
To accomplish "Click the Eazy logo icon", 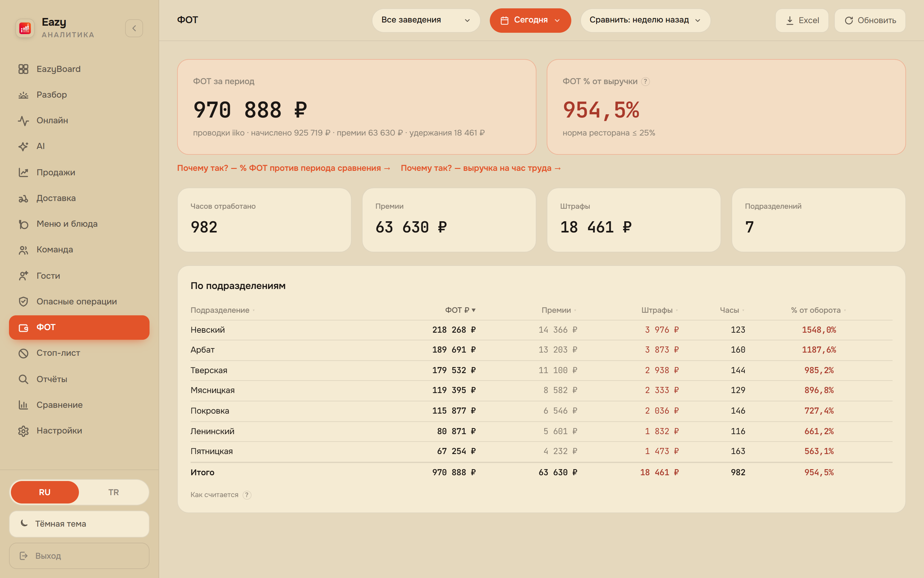I will [x=25, y=28].
